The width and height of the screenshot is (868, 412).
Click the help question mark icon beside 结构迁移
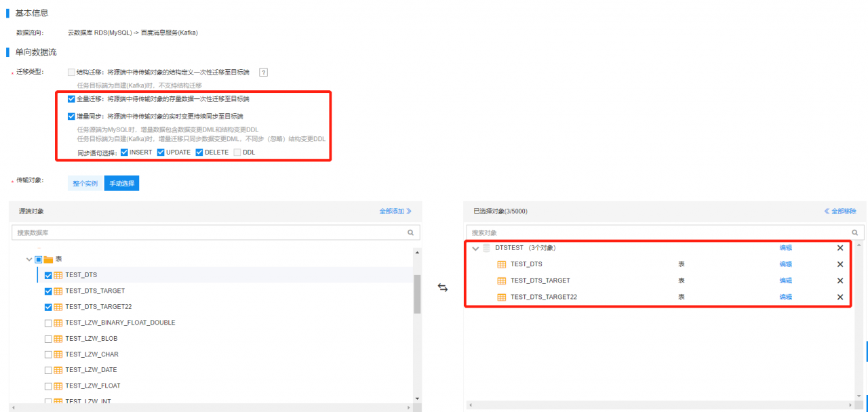[264, 73]
